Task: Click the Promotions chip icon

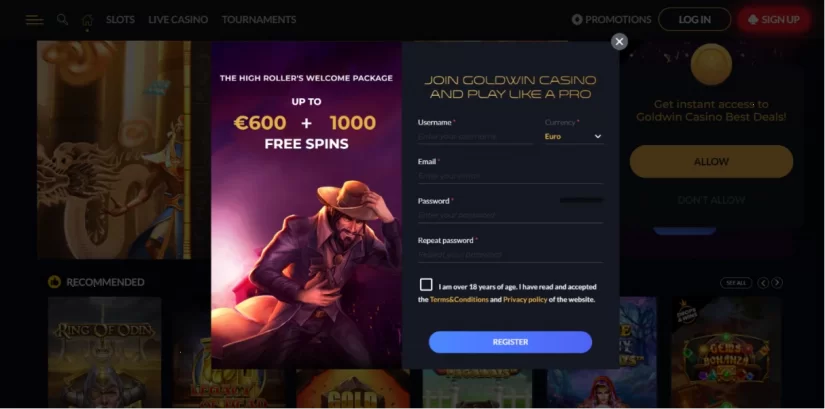Action: 577,19
